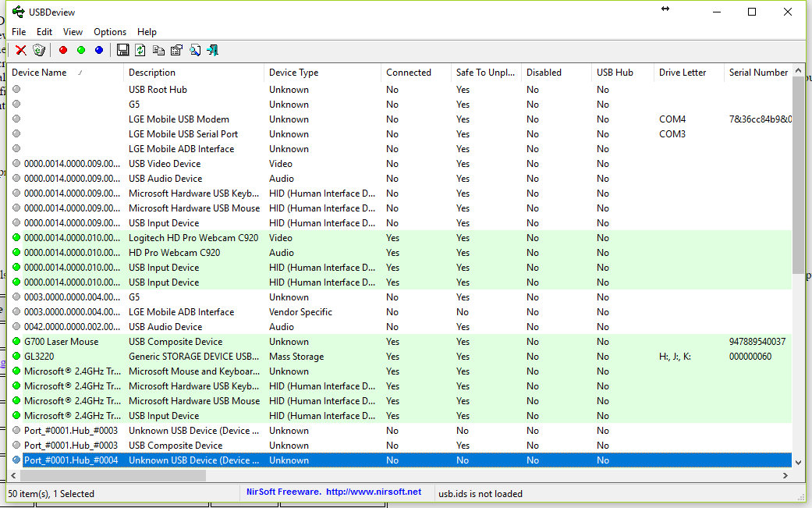The width and height of the screenshot is (812, 508).
Task: Click the Generic STORAGE DEVICE USB... description
Action: (x=193, y=357)
